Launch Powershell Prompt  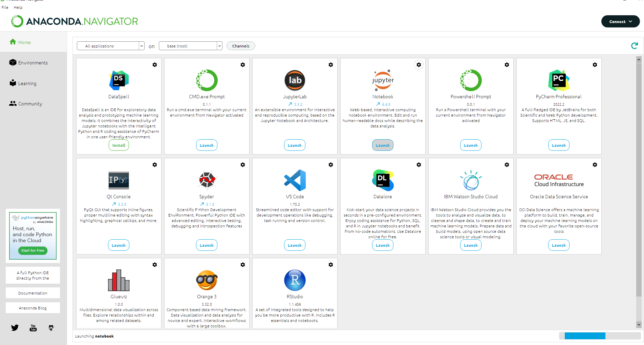pos(471,145)
